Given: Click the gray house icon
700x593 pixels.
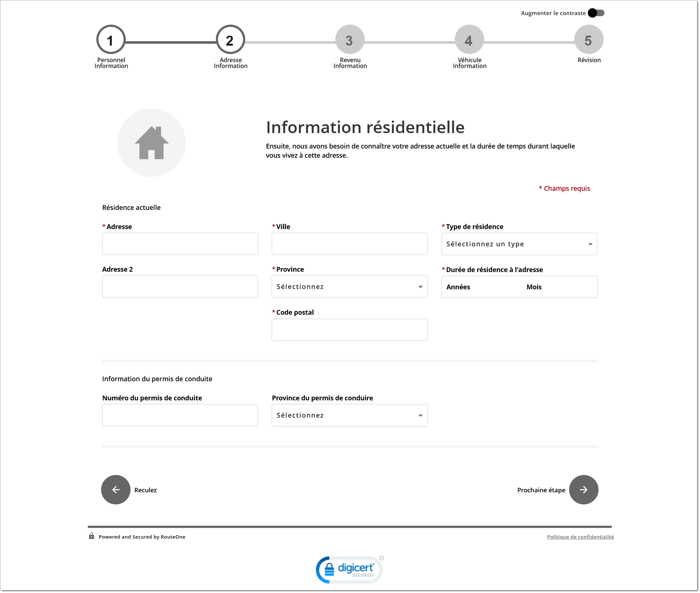Looking at the screenshot, I should (x=151, y=143).
